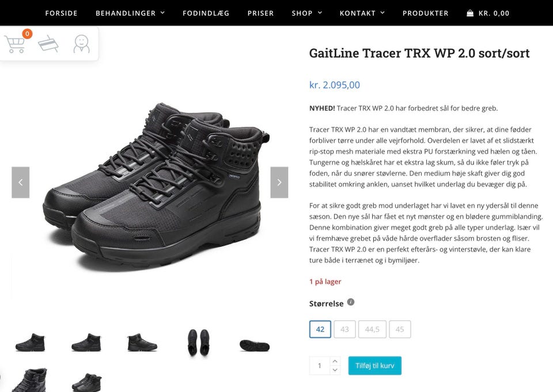This screenshot has width=553, height=392.
Task: Open the user account icon
Action: pyautogui.click(x=81, y=44)
